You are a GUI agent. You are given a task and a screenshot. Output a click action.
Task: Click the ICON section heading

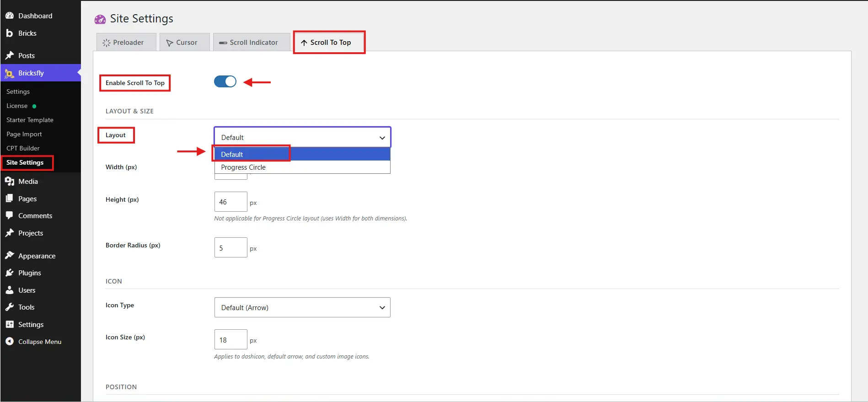(x=114, y=281)
